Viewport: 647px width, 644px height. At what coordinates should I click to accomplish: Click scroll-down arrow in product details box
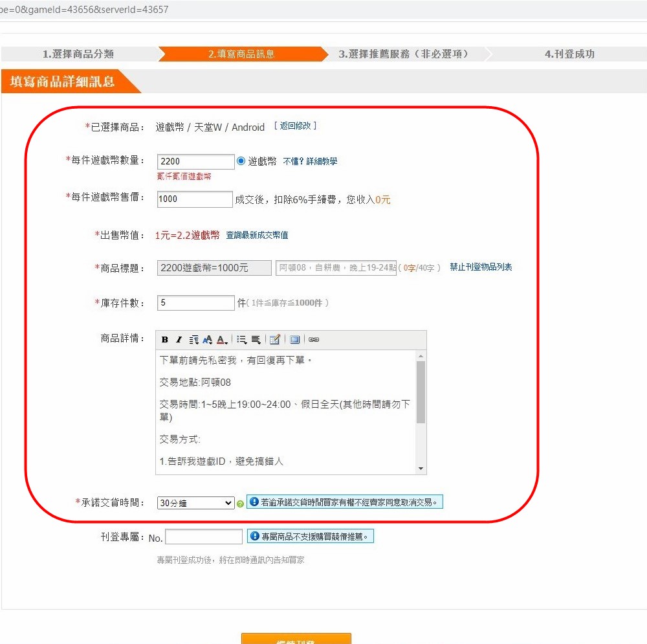(421, 469)
